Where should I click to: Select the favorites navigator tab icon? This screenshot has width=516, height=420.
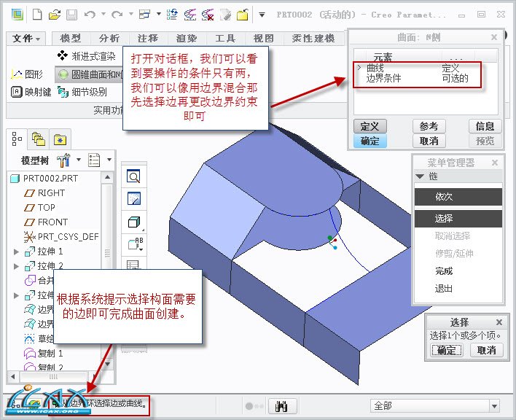pyautogui.click(x=60, y=139)
